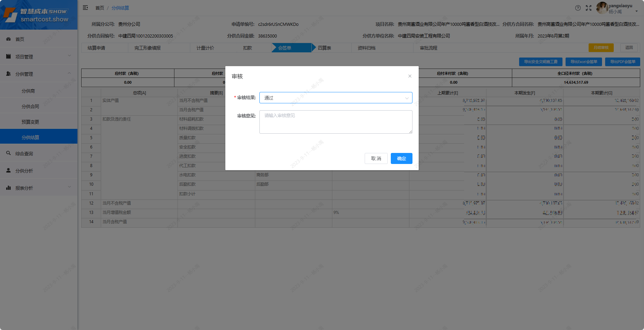The height and width of the screenshot is (330, 644).
Task: Confirm the review with 确定
Action: coord(401,158)
